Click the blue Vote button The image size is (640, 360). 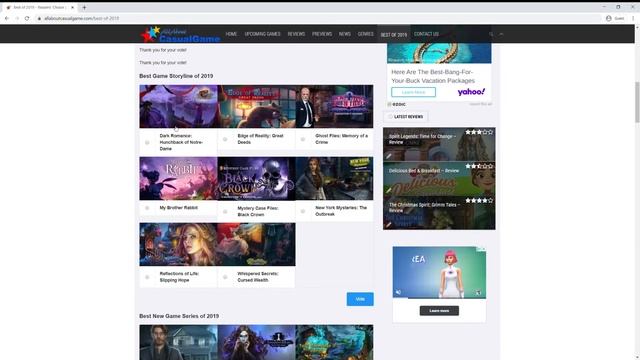click(360, 299)
